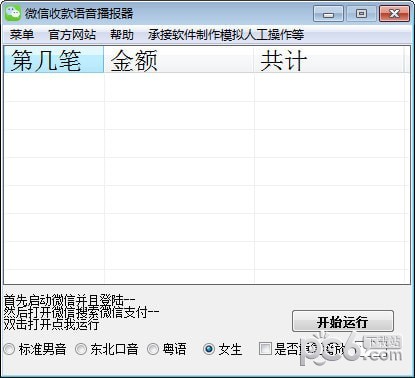Viewport: 415px width, 378px height.
Task: Minimize the 微信收款语音播报器 window
Action: coord(328,14)
